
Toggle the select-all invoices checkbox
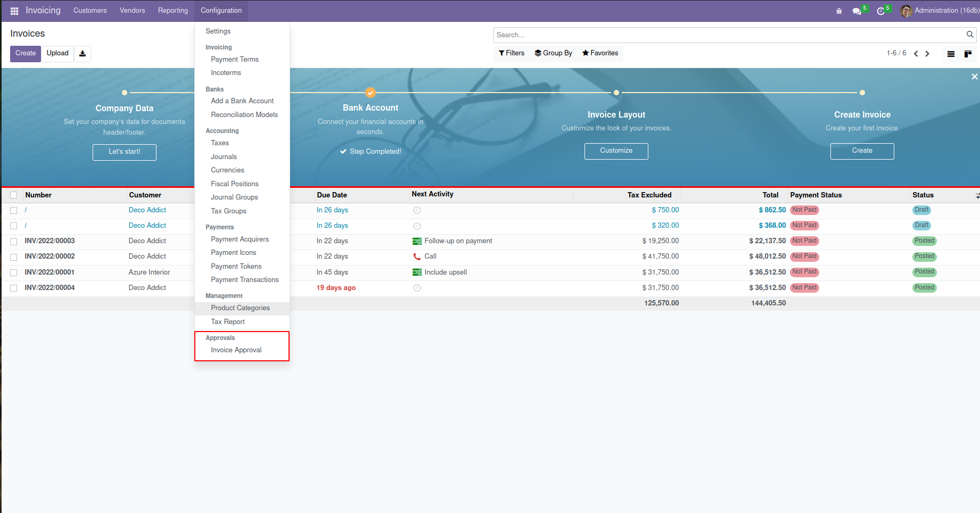coord(14,195)
